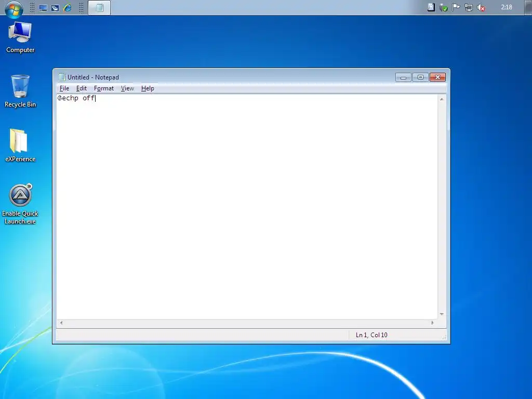Click the network tray icon
Image resolution: width=532 pixels, height=399 pixels.
469,7
